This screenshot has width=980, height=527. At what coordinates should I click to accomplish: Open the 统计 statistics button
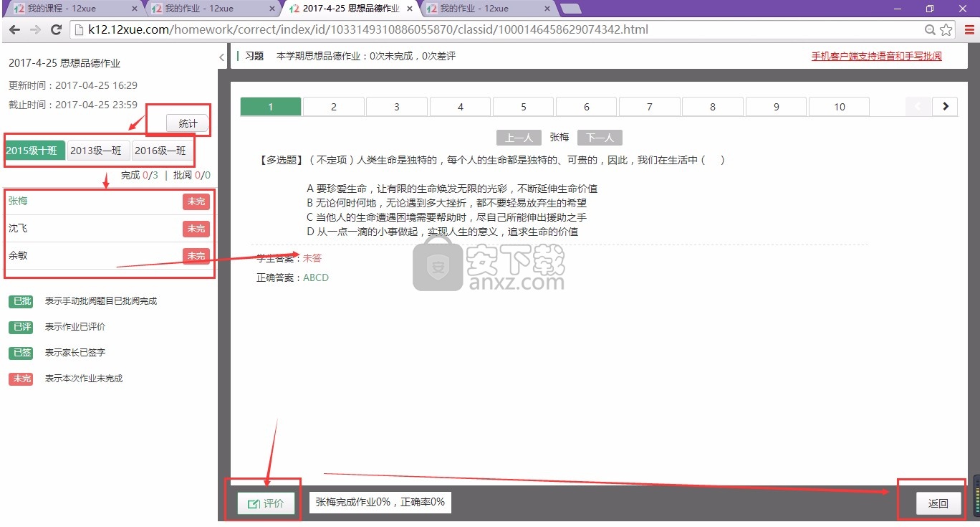[188, 123]
